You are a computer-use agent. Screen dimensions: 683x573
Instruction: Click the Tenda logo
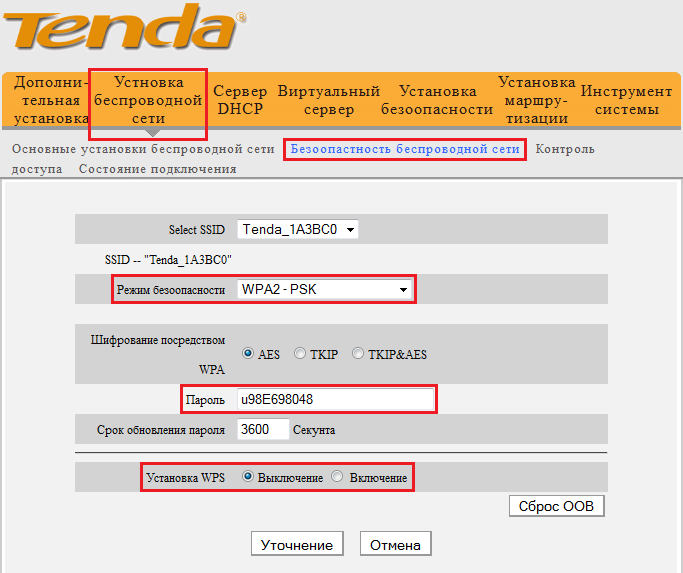pos(124,26)
